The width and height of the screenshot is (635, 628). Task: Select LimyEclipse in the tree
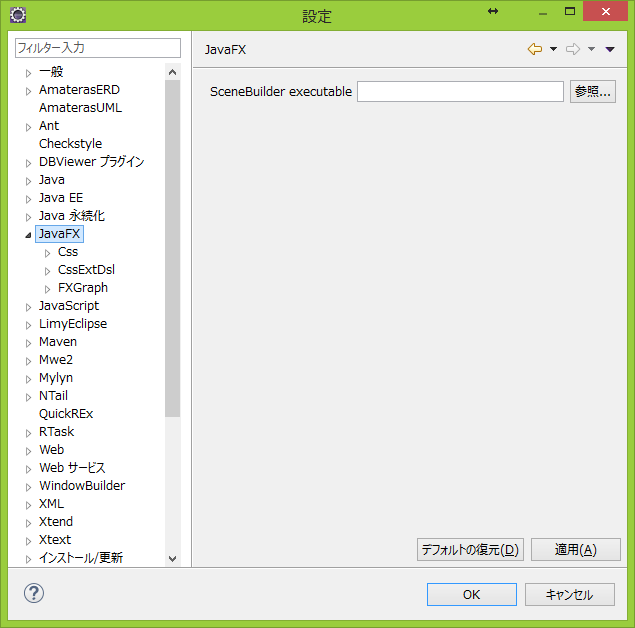tap(73, 324)
